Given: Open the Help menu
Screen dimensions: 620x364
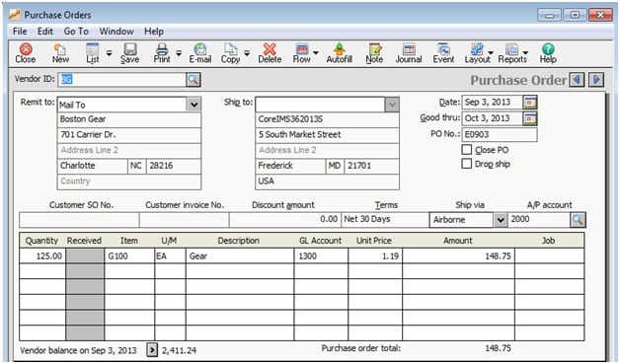Looking at the screenshot, I should (154, 32).
